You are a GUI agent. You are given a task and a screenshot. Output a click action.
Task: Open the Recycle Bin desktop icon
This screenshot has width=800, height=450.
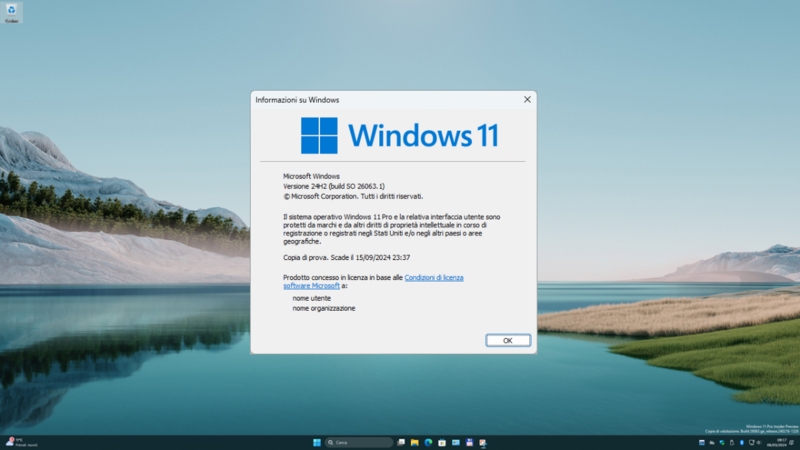coord(11,12)
